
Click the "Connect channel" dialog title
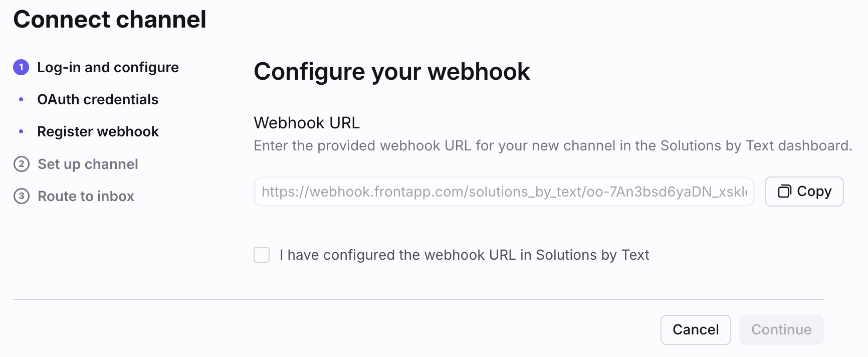110,20
